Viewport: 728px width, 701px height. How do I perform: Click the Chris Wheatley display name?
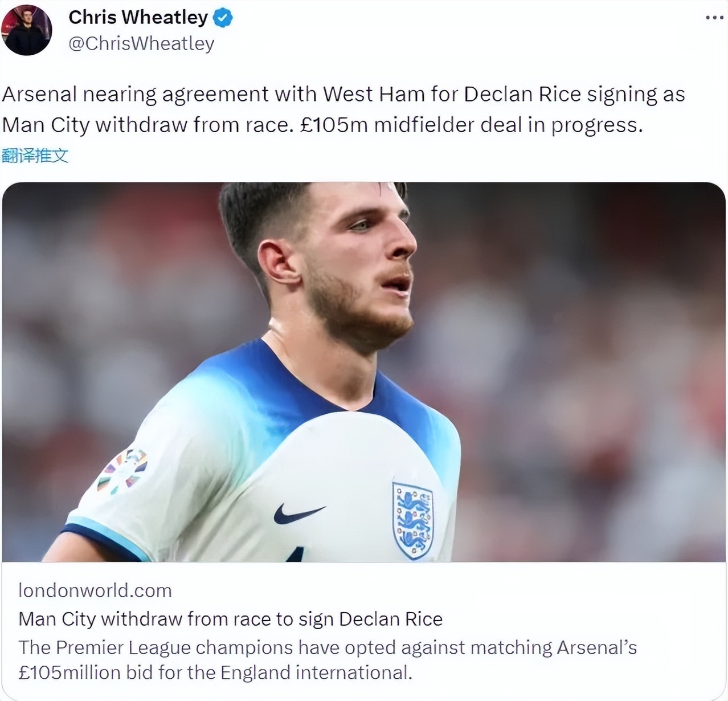(x=138, y=17)
